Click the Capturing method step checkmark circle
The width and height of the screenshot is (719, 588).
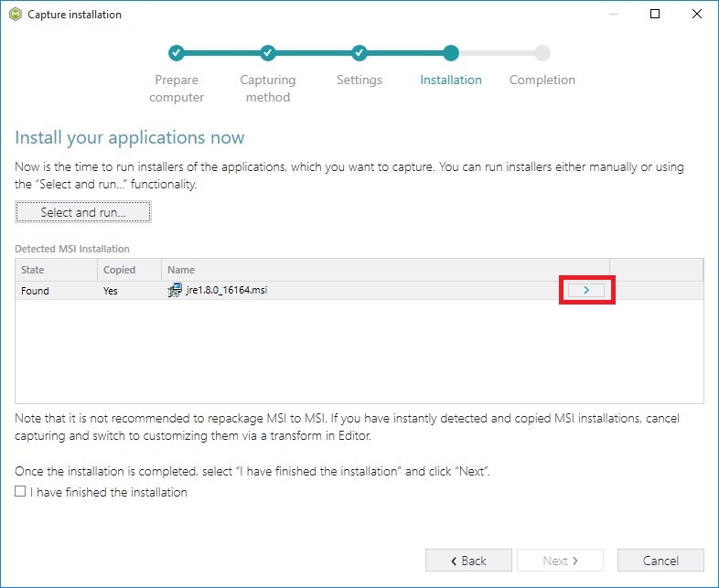click(x=268, y=53)
